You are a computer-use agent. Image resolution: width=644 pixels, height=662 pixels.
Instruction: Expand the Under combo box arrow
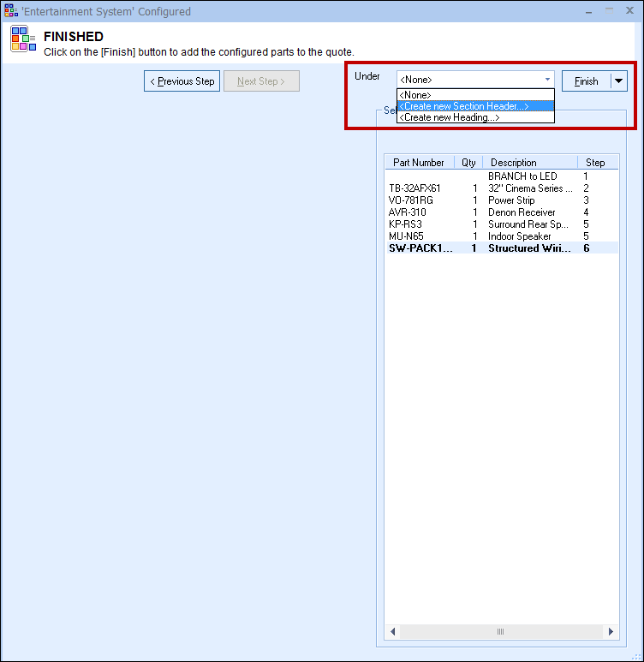click(x=547, y=80)
